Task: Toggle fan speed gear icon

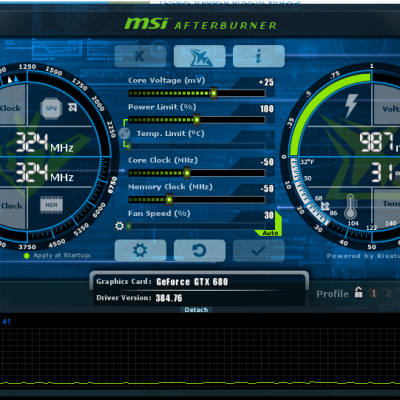Action: pos(119,226)
